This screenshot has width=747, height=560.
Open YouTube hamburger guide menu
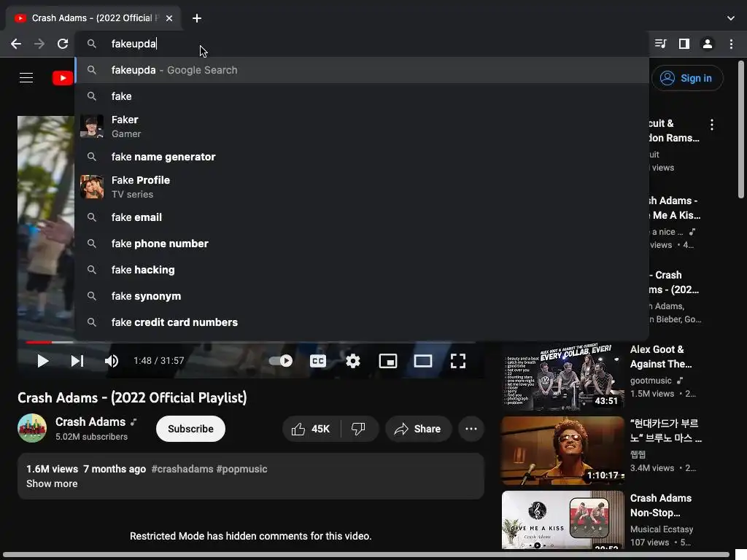point(26,77)
